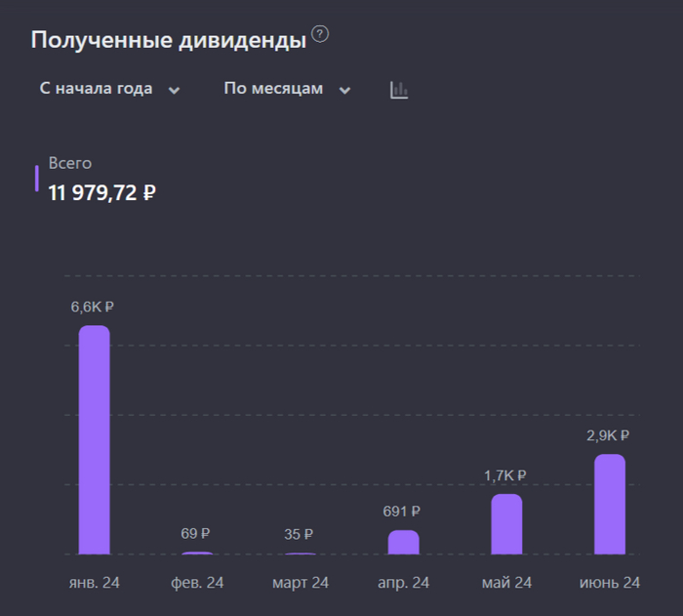Click the фев. 24 axis label
Image resolution: width=683 pixels, height=616 pixels.
tap(197, 583)
